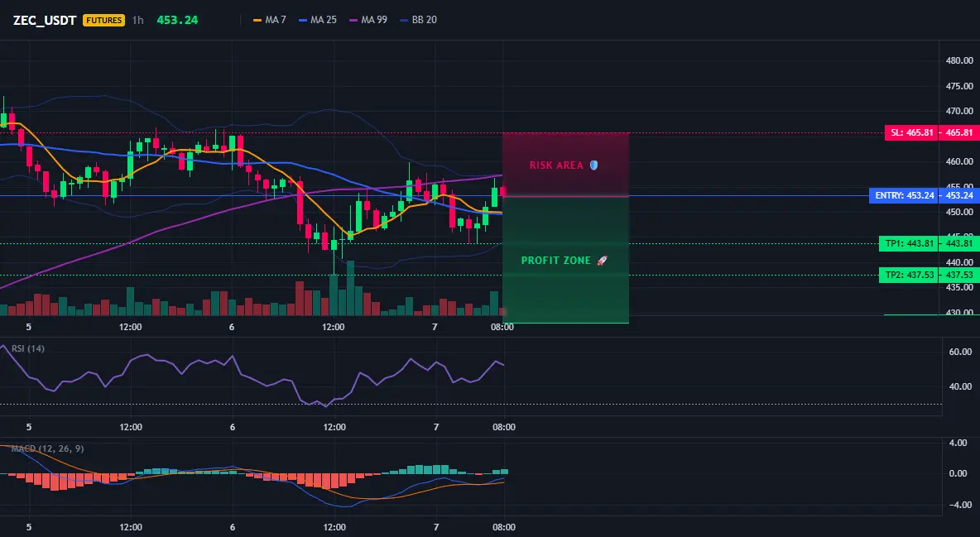Click the ENTRY: 453.24 tag

[904, 195]
